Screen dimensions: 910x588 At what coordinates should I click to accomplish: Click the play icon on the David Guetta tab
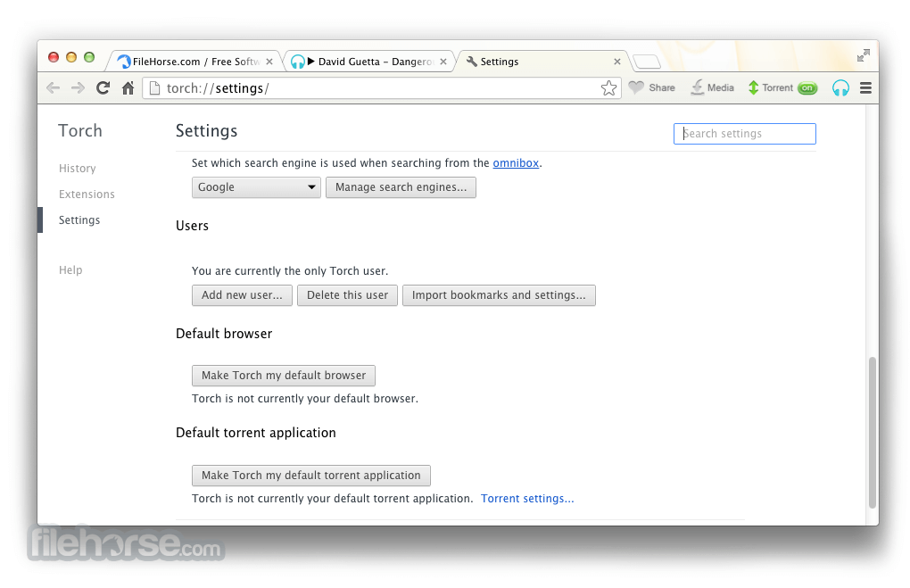click(311, 61)
